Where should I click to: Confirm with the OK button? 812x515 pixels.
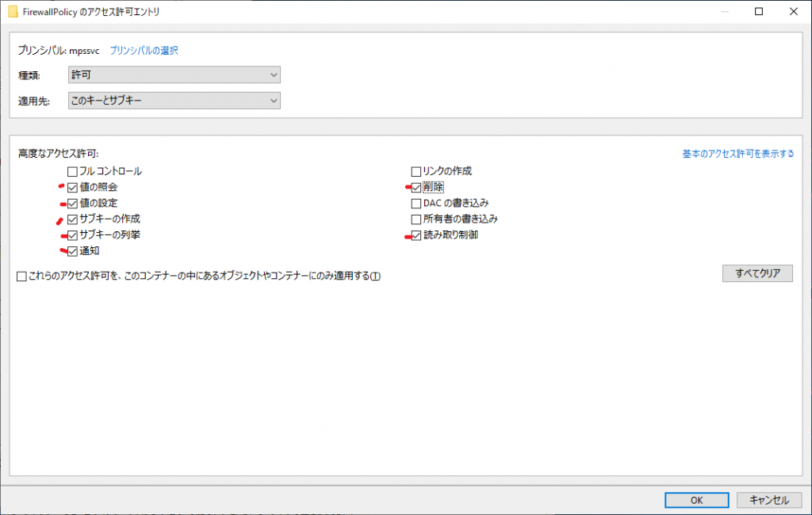[x=696, y=500]
